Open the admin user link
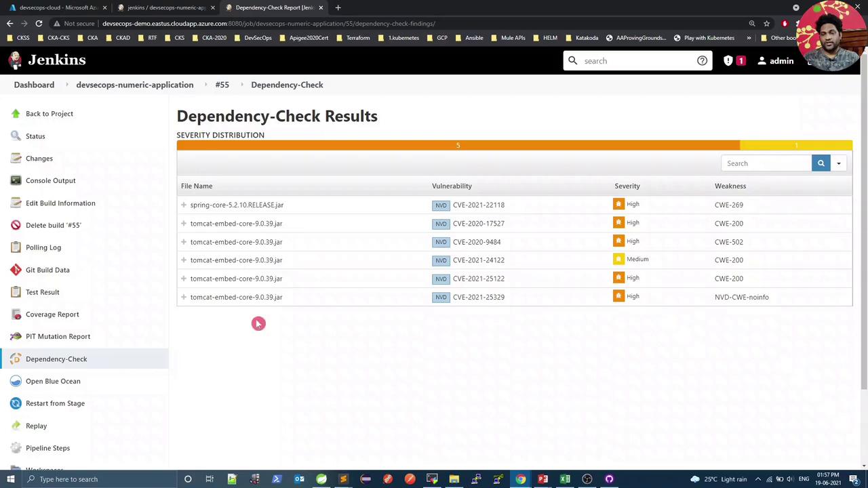The width and height of the screenshot is (868, 488). click(775, 61)
